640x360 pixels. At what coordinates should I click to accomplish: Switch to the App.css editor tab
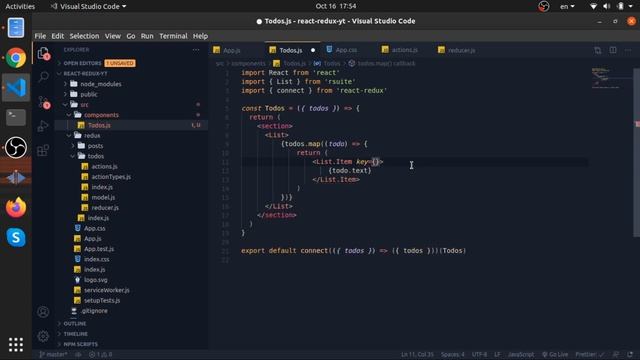pyautogui.click(x=347, y=50)
